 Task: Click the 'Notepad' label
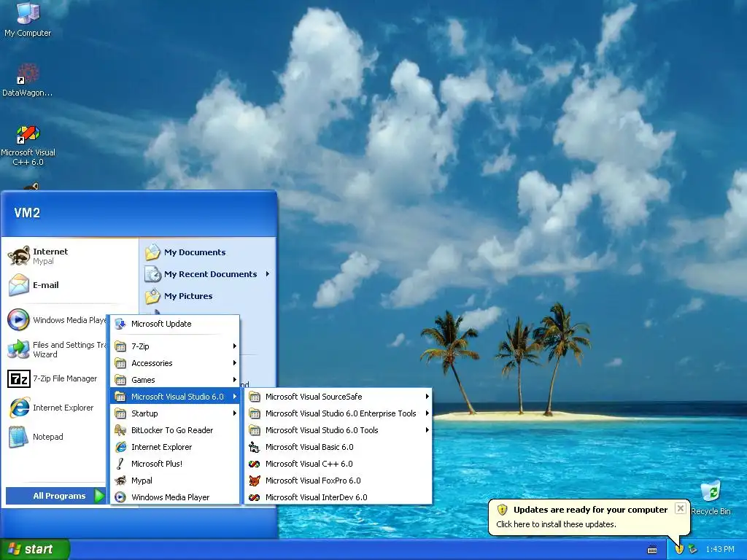(x=47, y=437)
